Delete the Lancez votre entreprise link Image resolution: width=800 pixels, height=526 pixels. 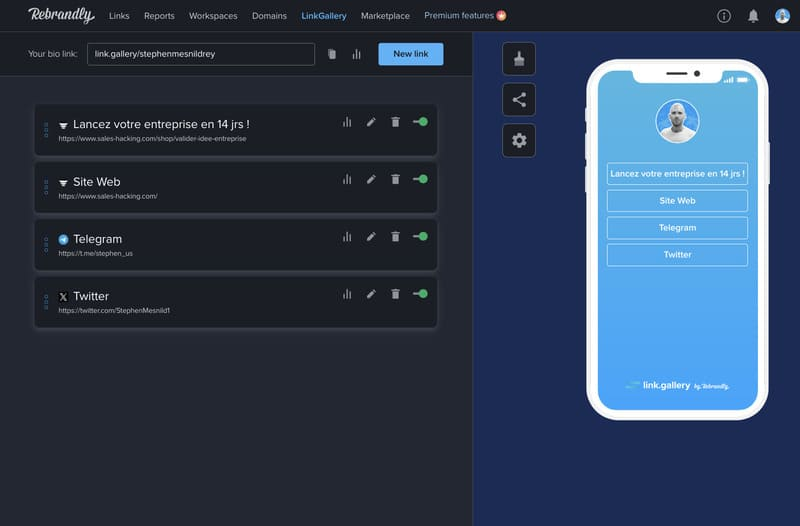click(x=395, y=122)
